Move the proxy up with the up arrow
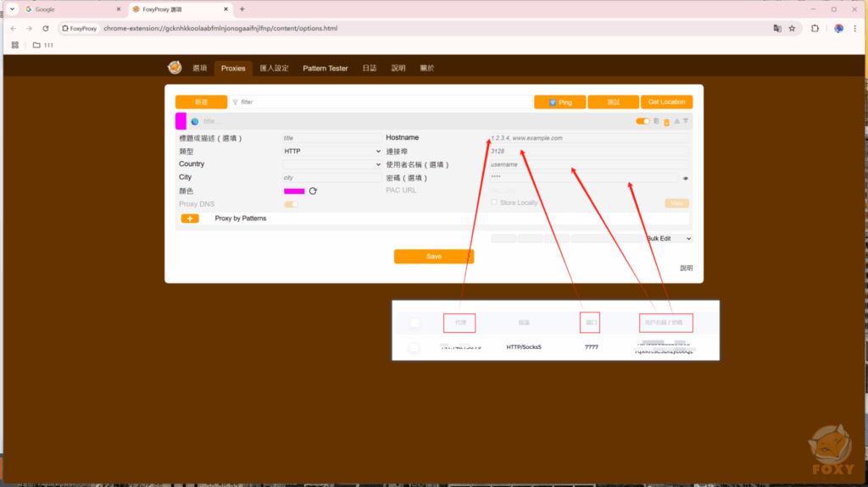This screenshot has width=868, height=487. [x=676, y=121]
